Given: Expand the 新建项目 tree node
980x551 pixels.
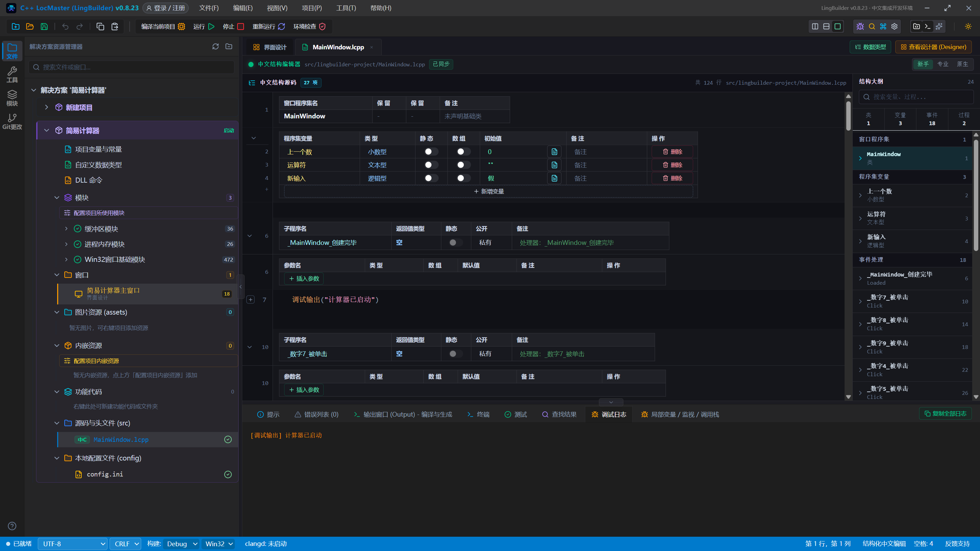Looking at the screenshot, I should pyautogui.click(x=46, y=107).
